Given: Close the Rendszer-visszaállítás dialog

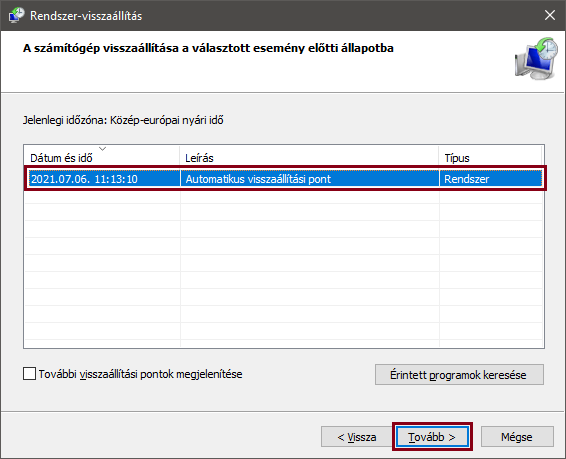Looking at the screenshot, I should 550,15.
